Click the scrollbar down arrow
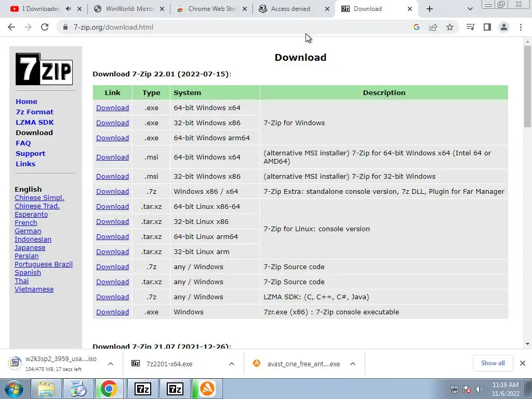 [527, 344]
